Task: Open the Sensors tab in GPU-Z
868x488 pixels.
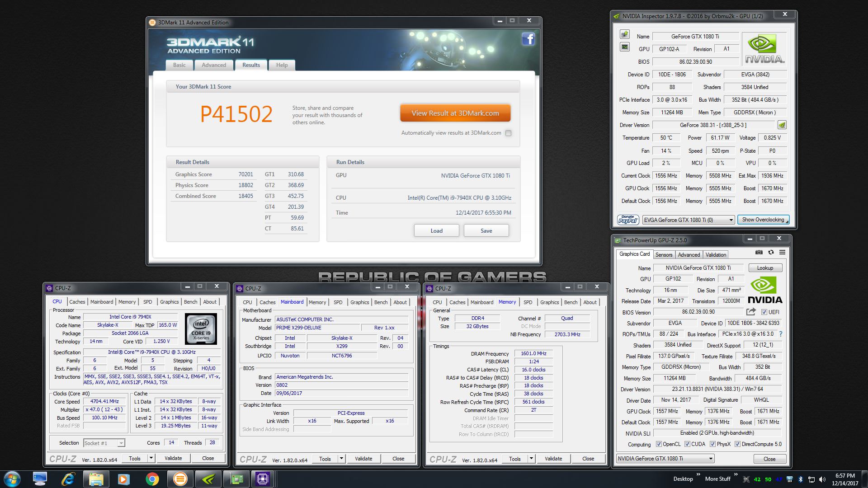Action: (664, 255)
